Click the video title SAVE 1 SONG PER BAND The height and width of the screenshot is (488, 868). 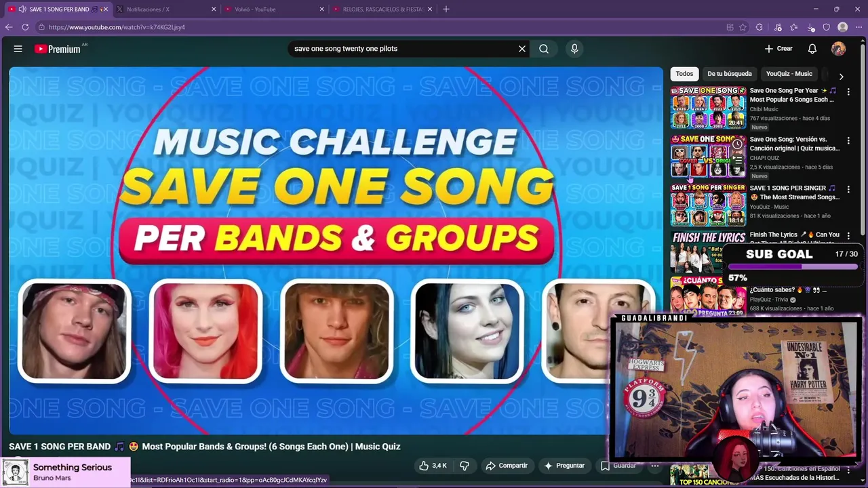pyautogui.click(x=205, y=447)
